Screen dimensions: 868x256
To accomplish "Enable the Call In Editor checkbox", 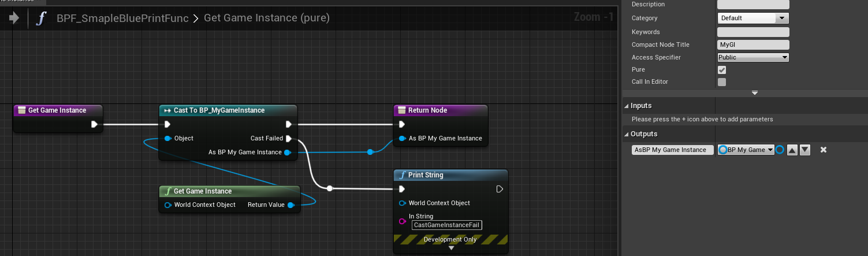I will point(721,82).
